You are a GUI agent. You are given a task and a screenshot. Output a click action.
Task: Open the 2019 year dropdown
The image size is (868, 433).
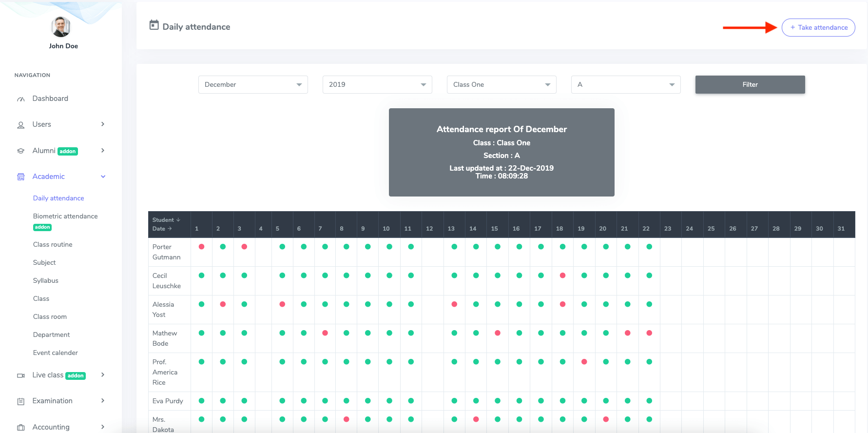[377, 84]
